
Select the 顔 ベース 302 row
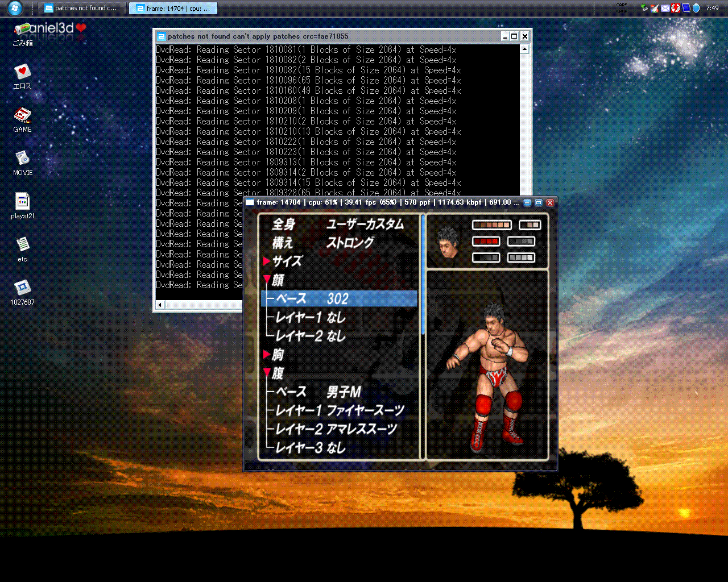click(x=339, y=299)
